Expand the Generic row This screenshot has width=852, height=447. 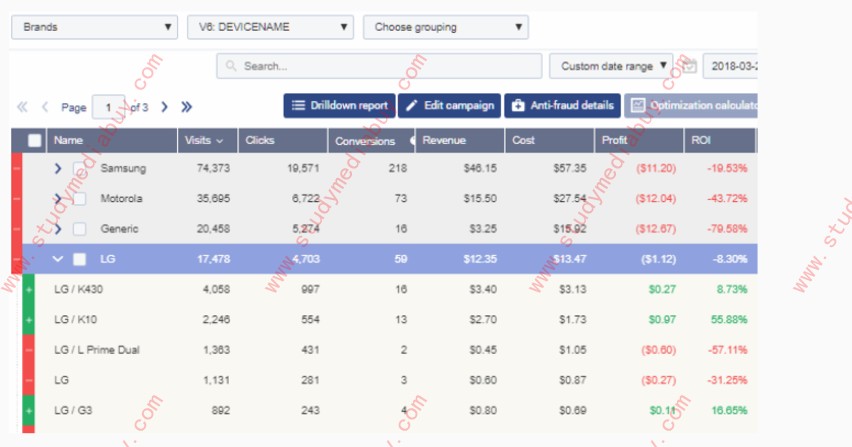(x=58, y=229)
